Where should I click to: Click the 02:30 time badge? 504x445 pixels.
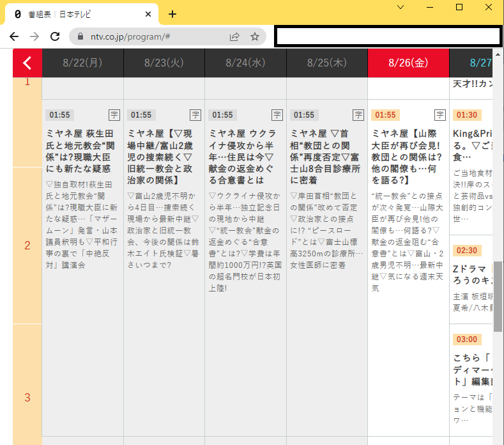pos(467,251)
